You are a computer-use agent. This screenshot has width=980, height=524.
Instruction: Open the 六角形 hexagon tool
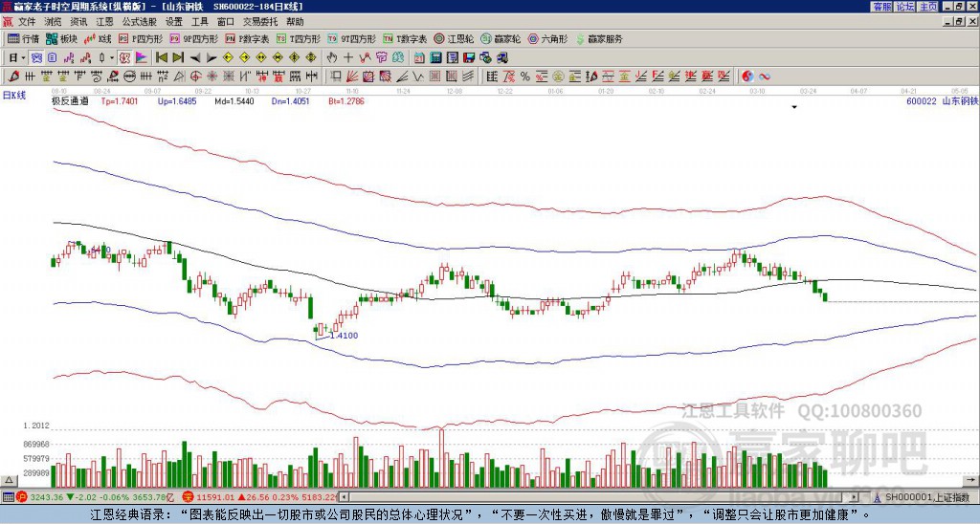547,38
